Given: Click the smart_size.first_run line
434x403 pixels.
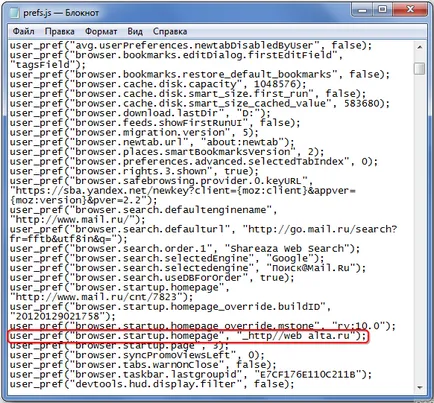Looking at the screenshot, I should click(x=188, y=94).
